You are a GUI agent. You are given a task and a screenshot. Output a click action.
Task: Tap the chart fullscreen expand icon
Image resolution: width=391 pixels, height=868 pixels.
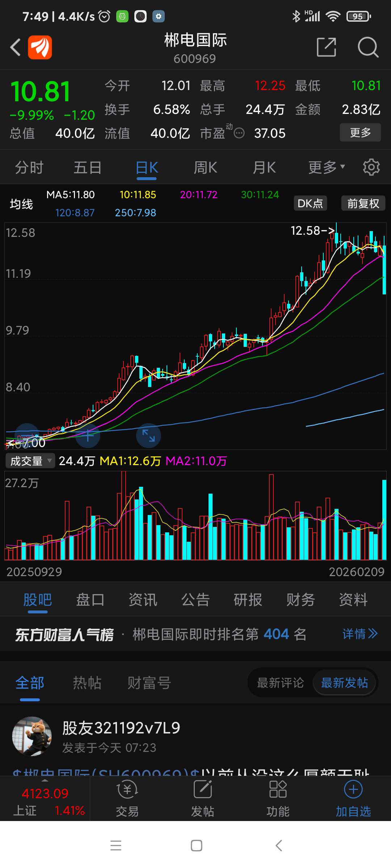(148, 435)
